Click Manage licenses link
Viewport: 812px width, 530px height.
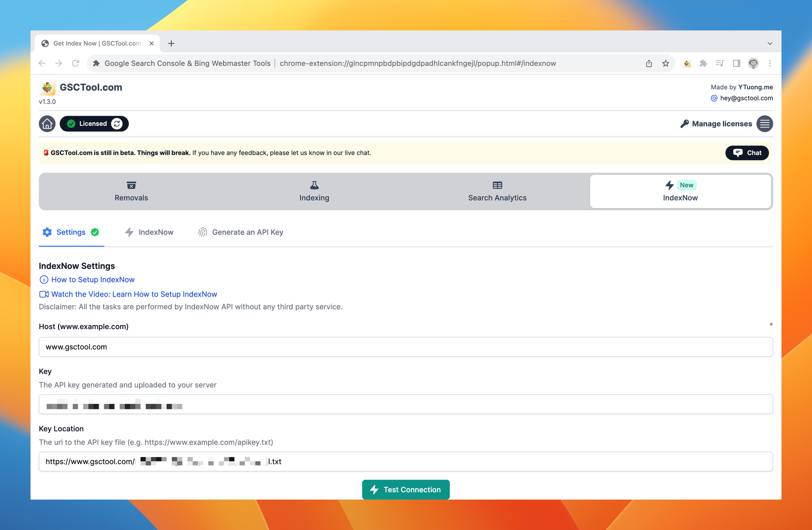(x=716, y=124)
